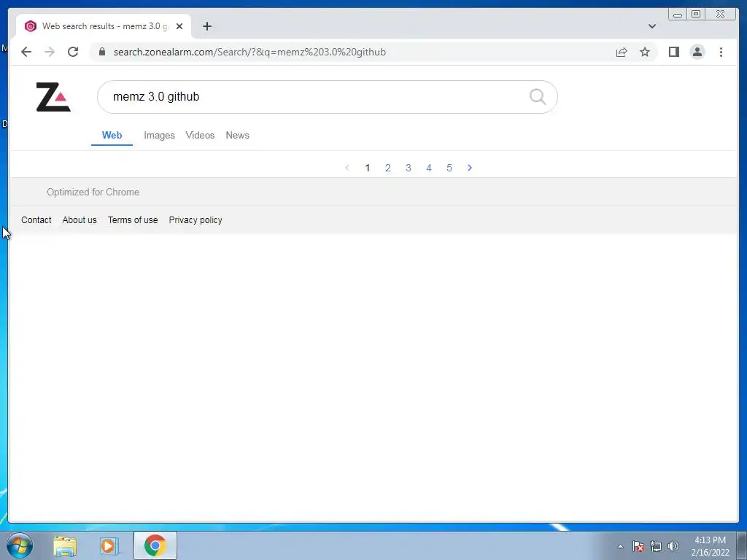Screen dimensions: 747x560
Task: Click next page chevron in pagination
Action: tap(470, 168)
